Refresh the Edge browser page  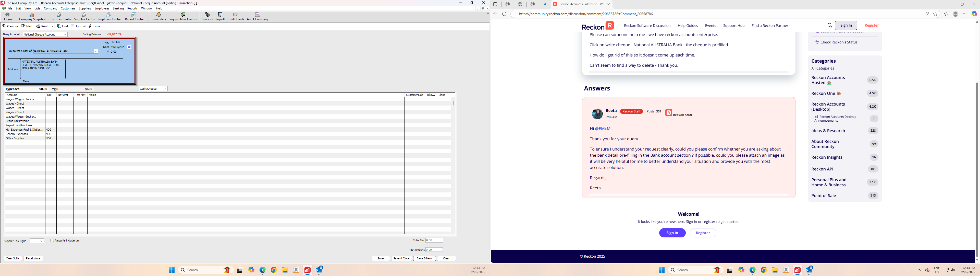click(x=504, y=14)
